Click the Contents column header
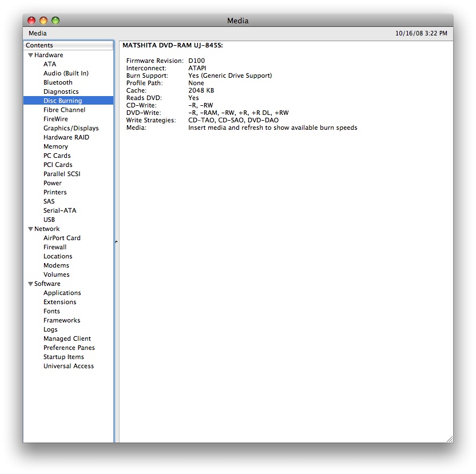Screen dimensions: 476x474 pos(68,45)
